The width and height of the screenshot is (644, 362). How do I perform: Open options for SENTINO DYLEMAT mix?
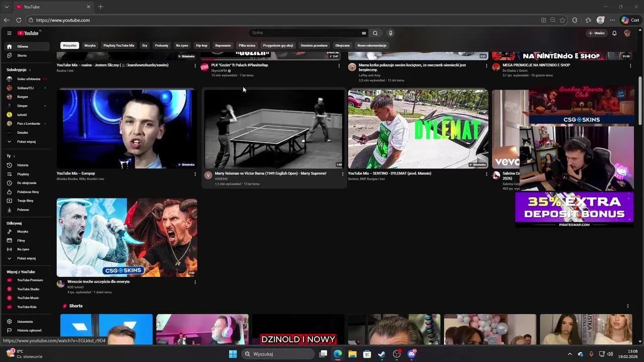(x=487, y=174)
